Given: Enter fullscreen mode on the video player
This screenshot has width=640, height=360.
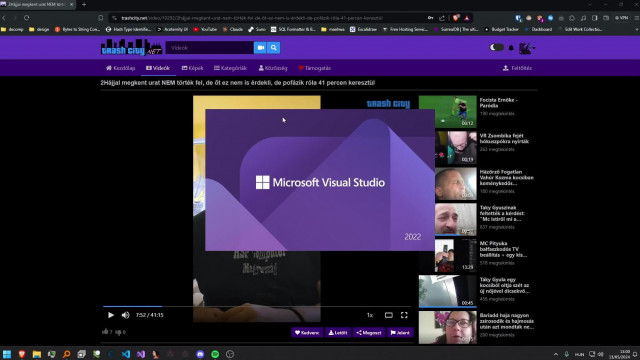Looking at the screenshot, I should [404, 315].
